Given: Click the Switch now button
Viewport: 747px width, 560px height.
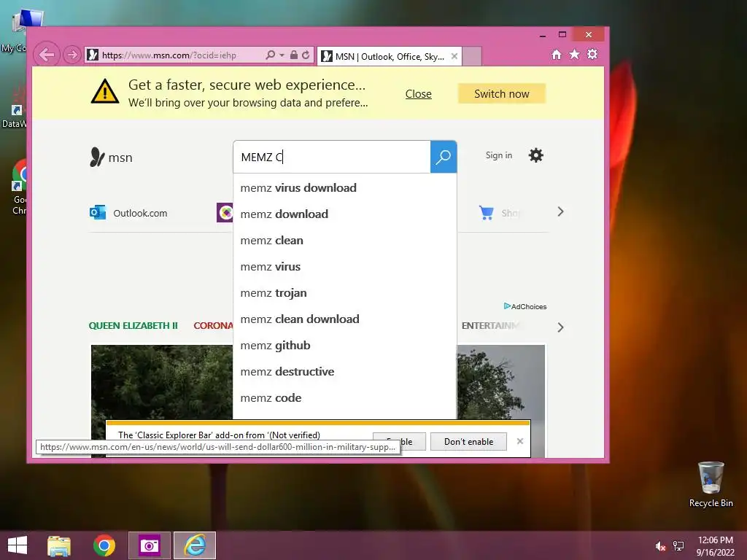Looking at the screenshot, I should tap(502, 94).
